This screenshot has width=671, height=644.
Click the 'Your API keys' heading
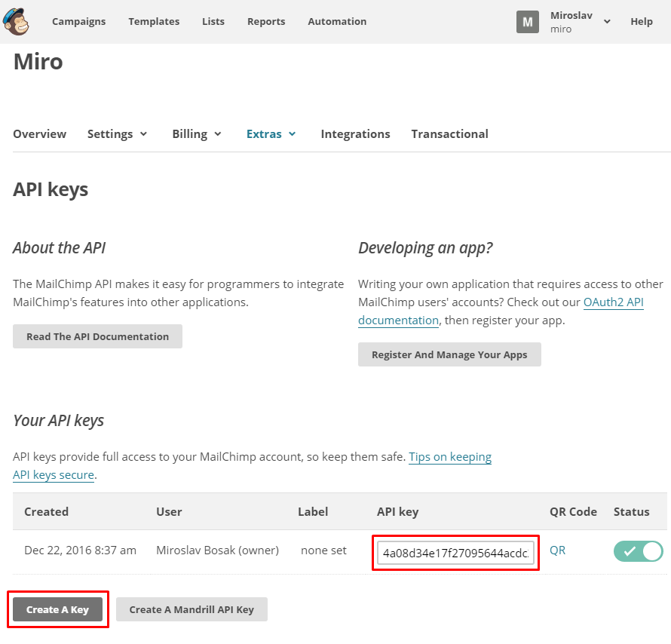point(59,421)
